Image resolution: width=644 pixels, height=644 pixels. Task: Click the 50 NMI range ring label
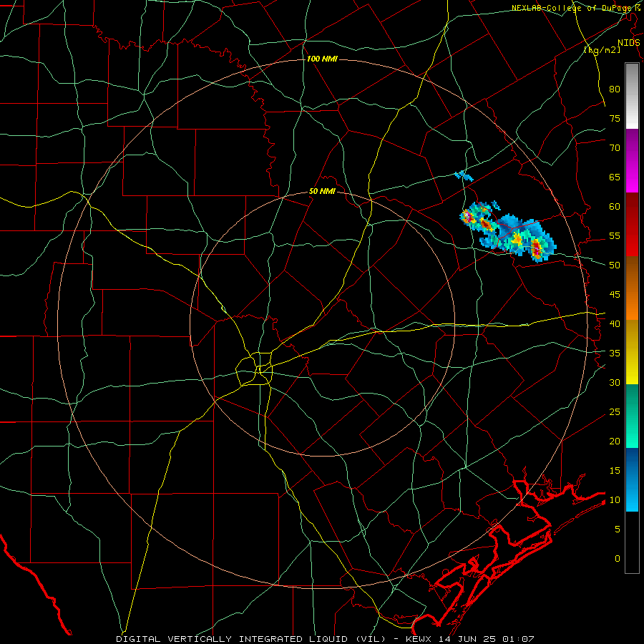[322, 191]
